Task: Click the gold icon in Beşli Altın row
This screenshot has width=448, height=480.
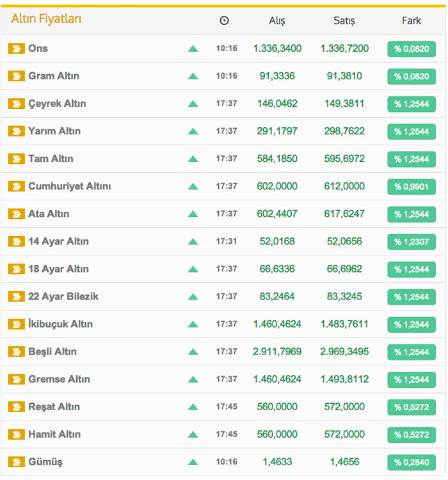Action: pyautogui.click(x=16, y=351)
